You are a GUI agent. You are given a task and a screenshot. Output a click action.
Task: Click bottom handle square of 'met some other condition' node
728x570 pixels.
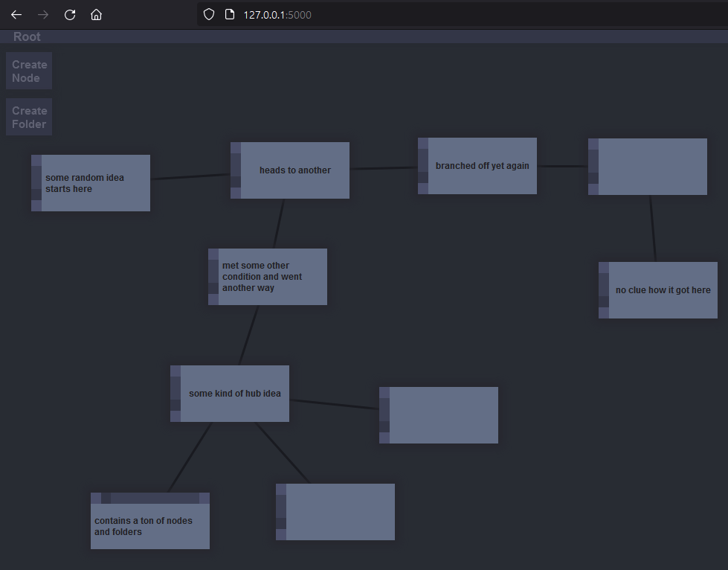pos(213,300)
